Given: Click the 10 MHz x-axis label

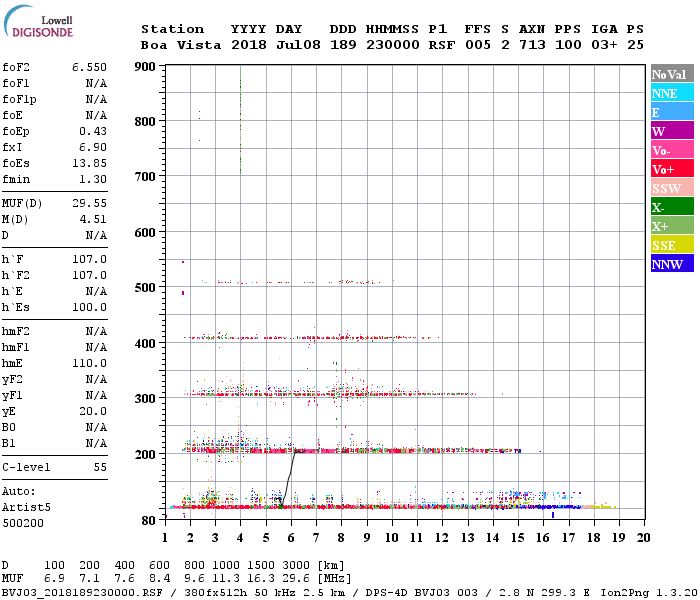Looking at the screenshot, I should click(392, 538).
